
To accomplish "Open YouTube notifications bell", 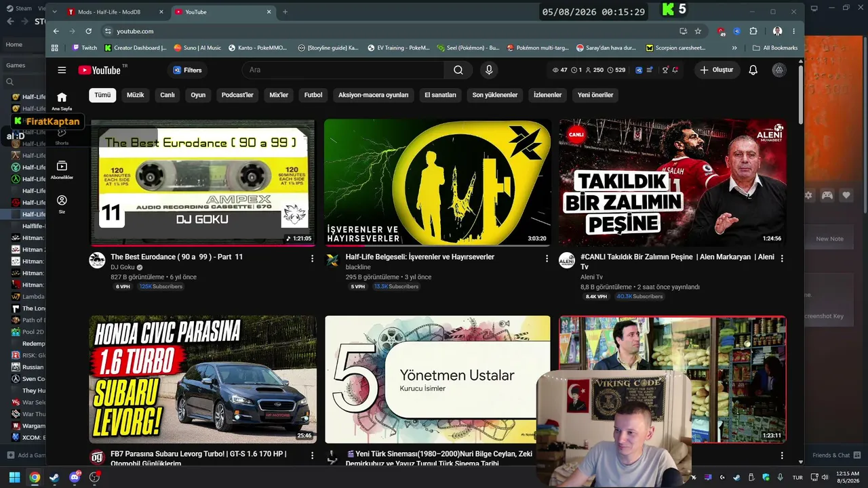I will 753,70.
